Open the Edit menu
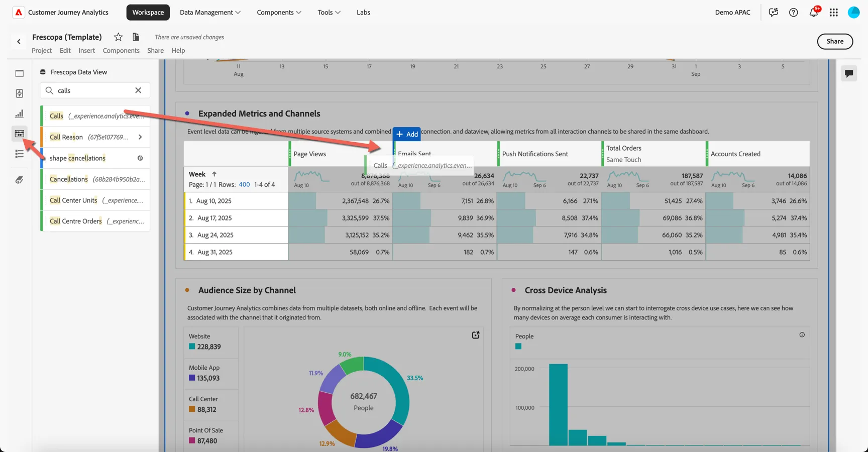Screen dimensions: 868x452 [65, 51]
